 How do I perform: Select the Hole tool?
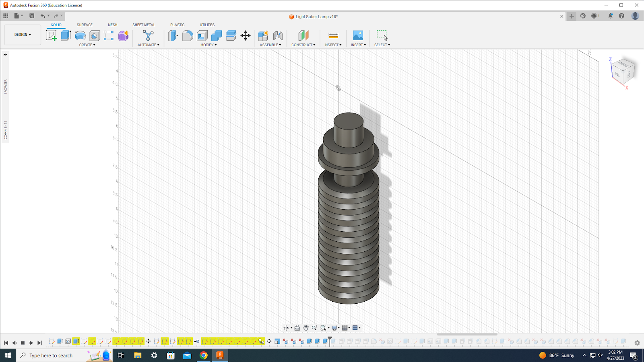point(95,35)
